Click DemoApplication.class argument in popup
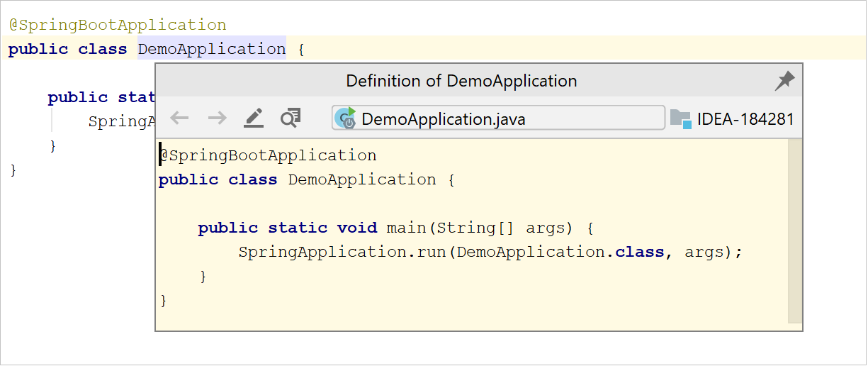 [x=560, y=252]
